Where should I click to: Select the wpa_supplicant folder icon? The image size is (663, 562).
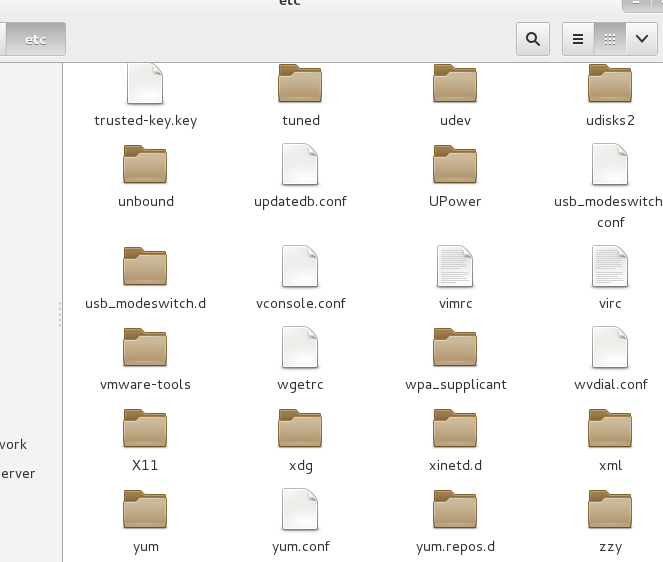455,347
